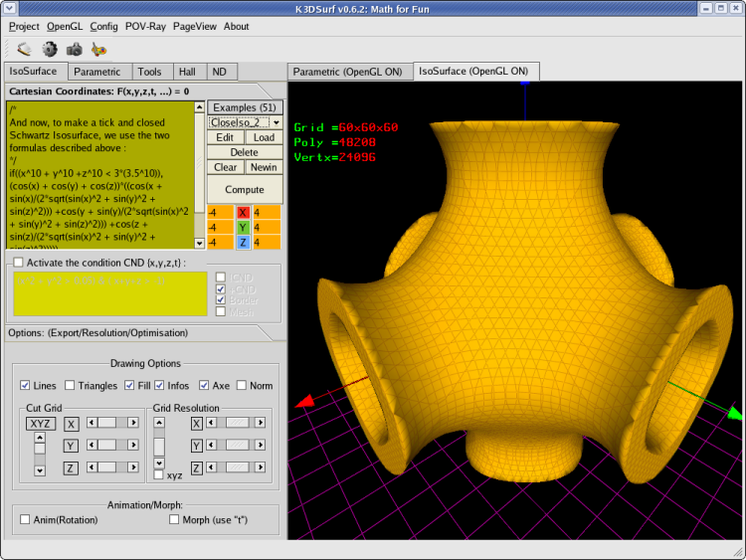This screenshot has height=560, width=746.
Task: Enable Anim(Rotation) checkbox
Action: coord(25,519)
